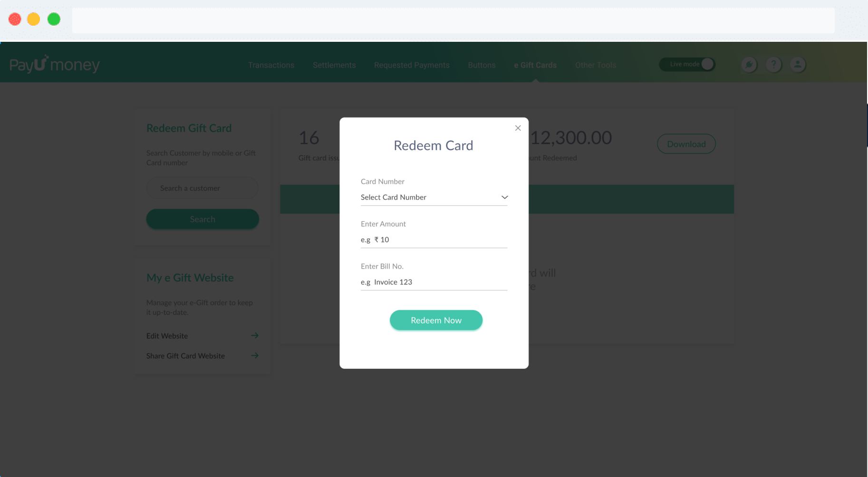Click the help question mark icon
The image size is (868, 477).
click(x=773, y=65)
